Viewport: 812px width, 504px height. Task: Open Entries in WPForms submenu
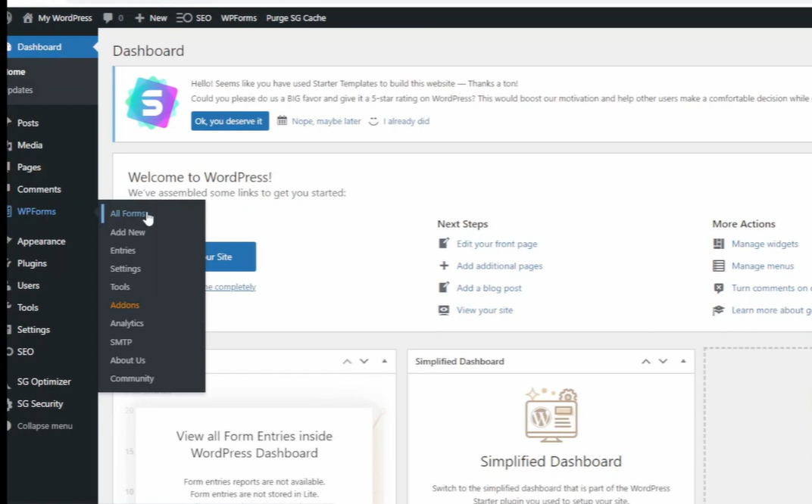click(x=123, y=250)
